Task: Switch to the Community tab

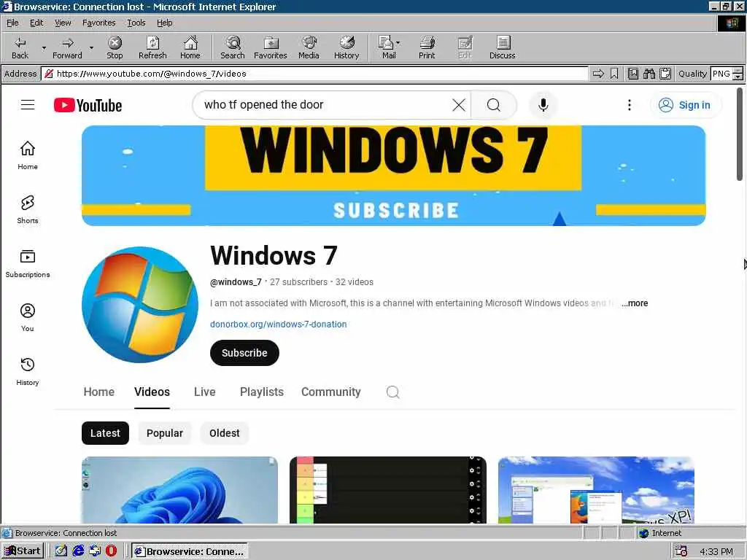Action: point(331,392)
